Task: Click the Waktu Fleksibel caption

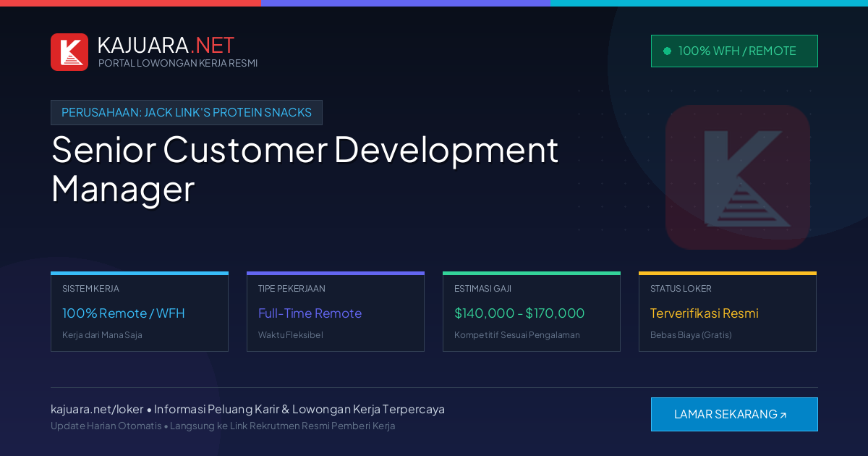Action: [x=291, y=335]
